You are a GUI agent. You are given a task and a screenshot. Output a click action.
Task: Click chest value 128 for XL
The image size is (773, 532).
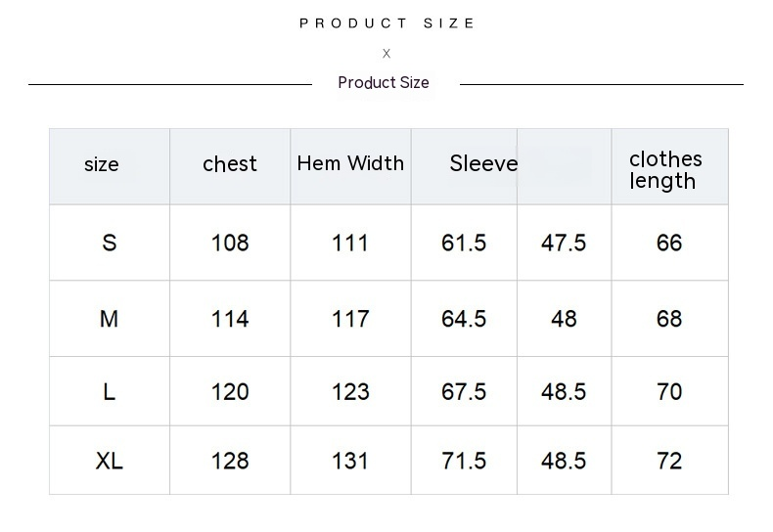(x=230, y=461)
